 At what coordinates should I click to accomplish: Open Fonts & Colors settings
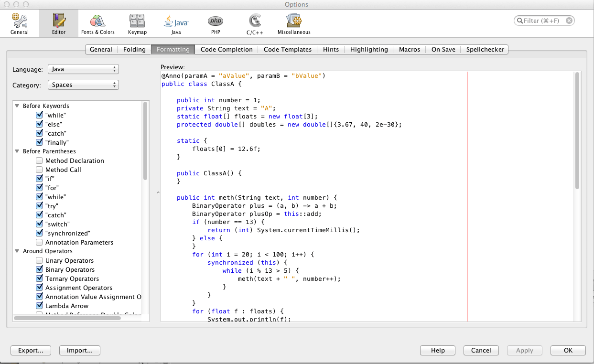(97, 24)
